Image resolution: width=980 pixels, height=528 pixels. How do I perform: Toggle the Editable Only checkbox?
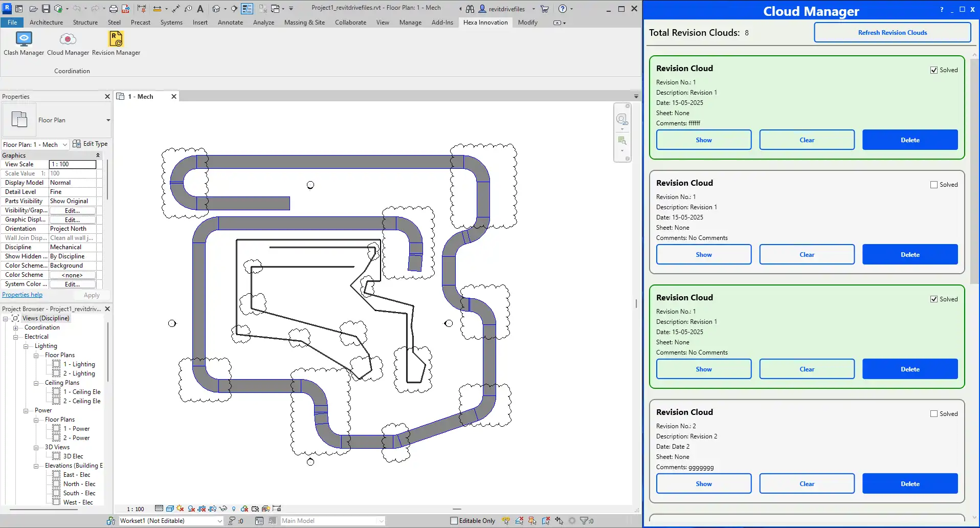pyautogui.click(x=454, y=521)
